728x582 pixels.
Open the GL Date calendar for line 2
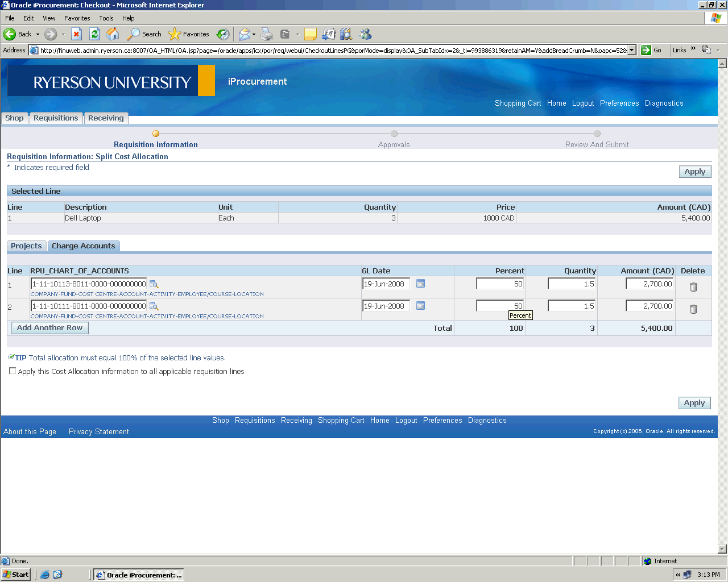pyautogui.click(x=420, y=306)
